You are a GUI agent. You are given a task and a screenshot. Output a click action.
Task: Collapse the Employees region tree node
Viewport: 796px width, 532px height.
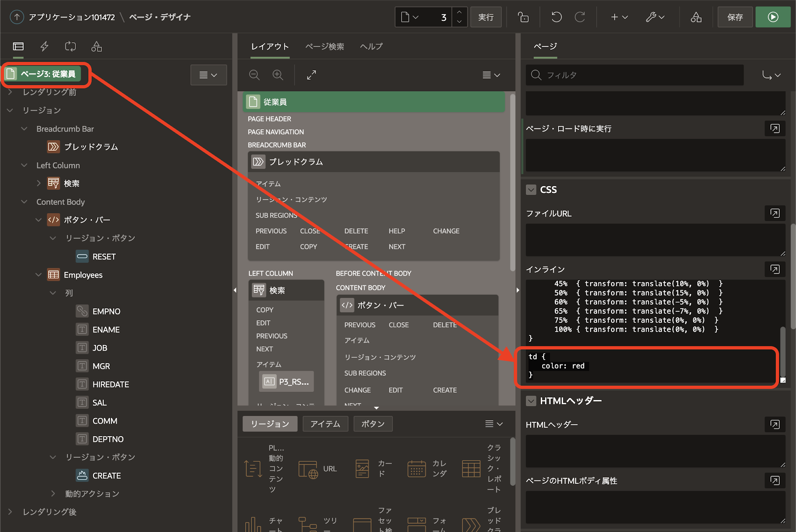[x=38, y=275]
